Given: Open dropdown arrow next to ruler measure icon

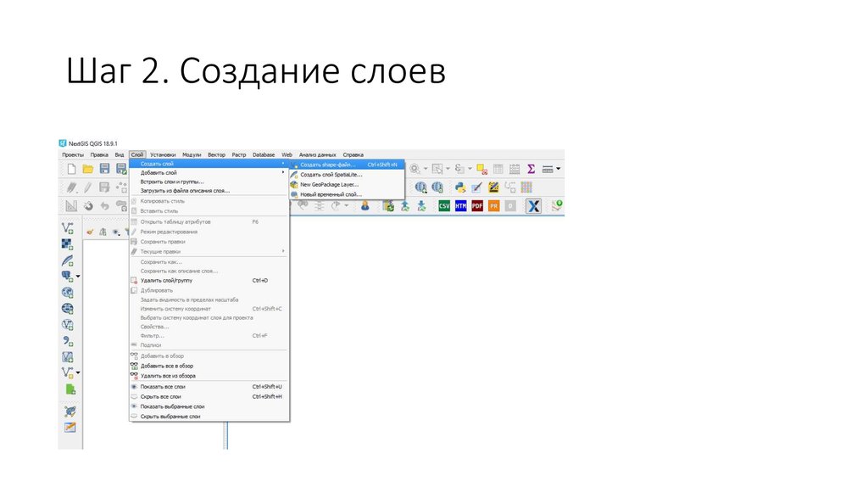Looking at the screenshot, I should pyautogui.click(x=558, y=169).
